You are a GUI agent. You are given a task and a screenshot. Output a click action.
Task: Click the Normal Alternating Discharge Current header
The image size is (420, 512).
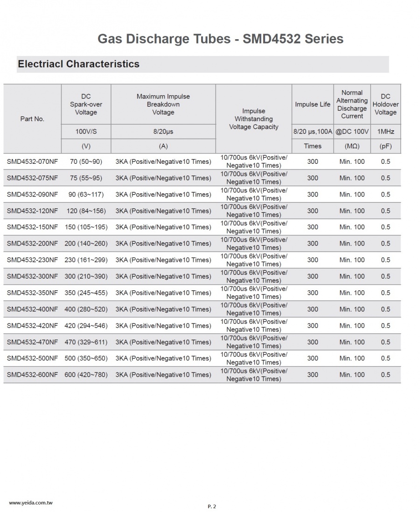(x=352, y=105)
